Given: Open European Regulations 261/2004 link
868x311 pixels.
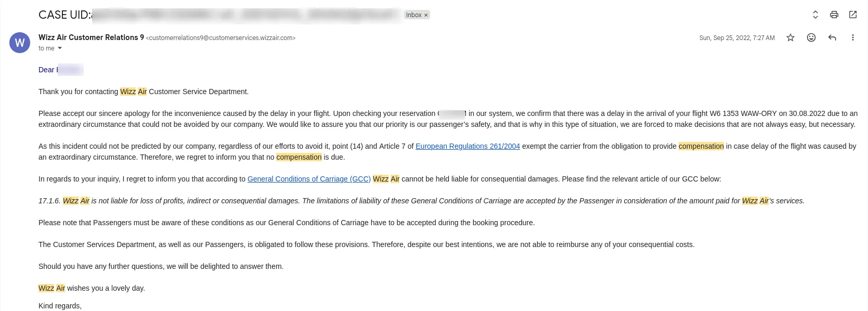Looking at the screenshot, I should click(468, 146).
